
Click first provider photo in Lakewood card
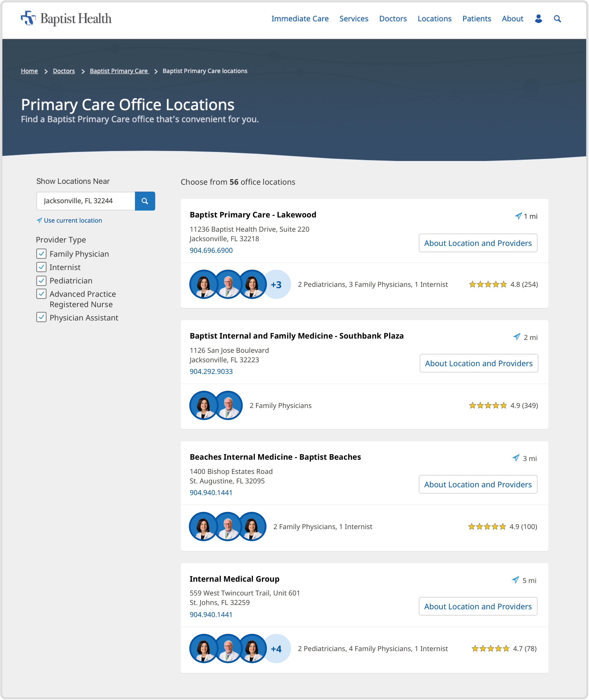click(x=204, y=284)
